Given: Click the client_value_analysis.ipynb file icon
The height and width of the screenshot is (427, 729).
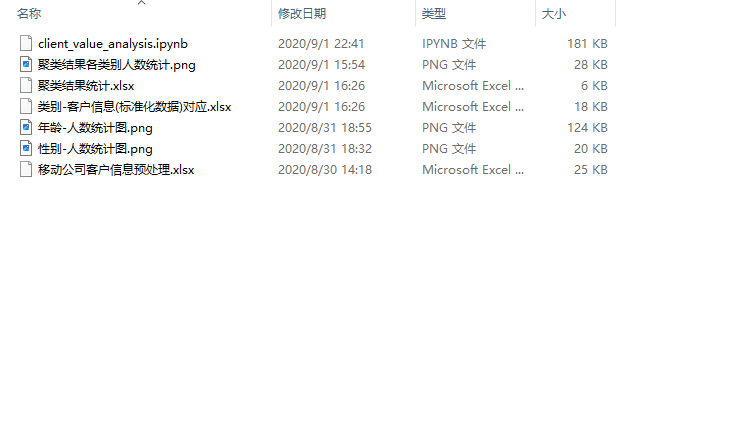Looking at the screenshot, I should pyautogui.click(x=26, y=43).
